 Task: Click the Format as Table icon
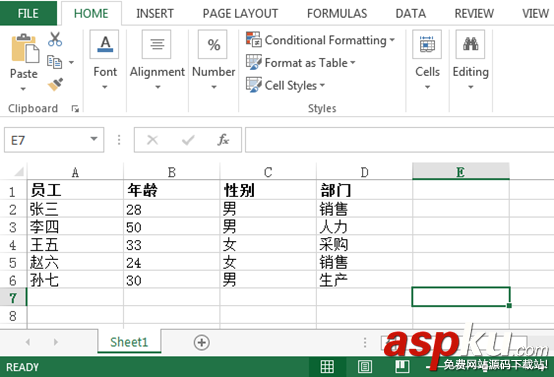254,62
